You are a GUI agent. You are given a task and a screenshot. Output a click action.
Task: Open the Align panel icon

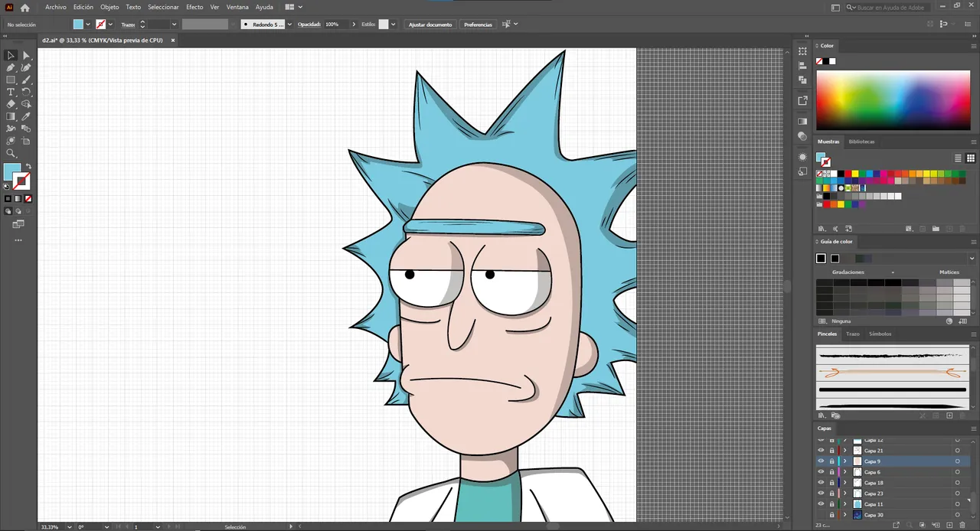tap(802, 65)
